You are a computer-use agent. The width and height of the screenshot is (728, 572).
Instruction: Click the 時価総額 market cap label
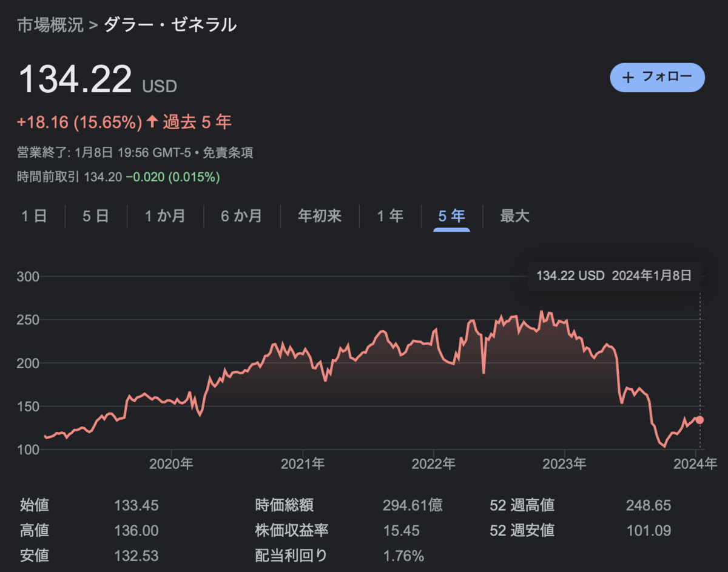point(285,505)
